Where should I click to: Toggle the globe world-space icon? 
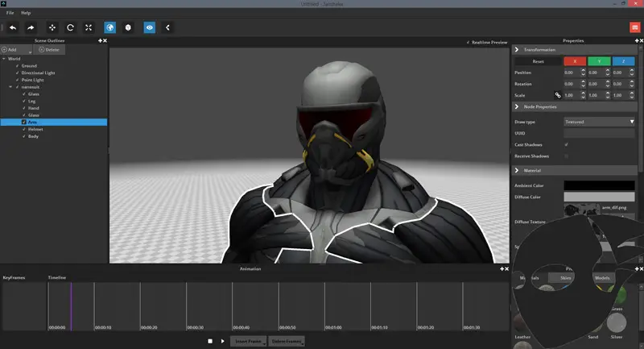(x=109, y=27)
